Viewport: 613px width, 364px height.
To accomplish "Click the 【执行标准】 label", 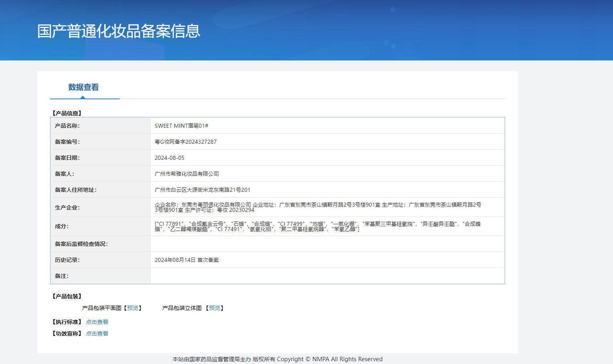I will (x=67, y=322).
